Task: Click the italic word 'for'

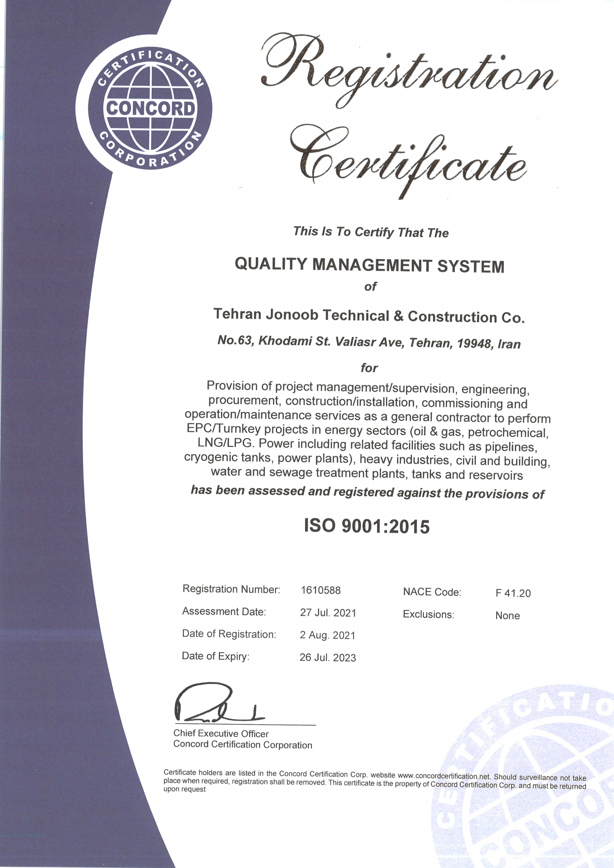Action: pyautogui.click(x=369, y=368)
